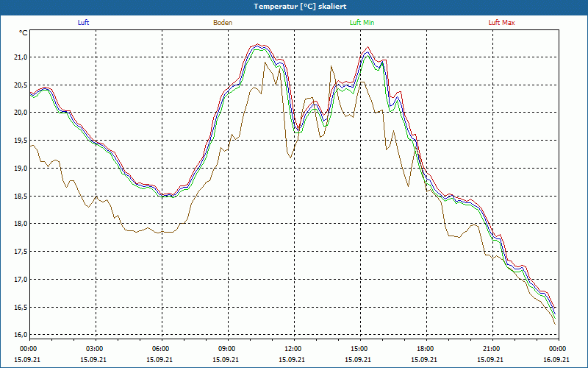
Task: Click the 'Luft Max' legend label
Action: (x=502, y=23)
